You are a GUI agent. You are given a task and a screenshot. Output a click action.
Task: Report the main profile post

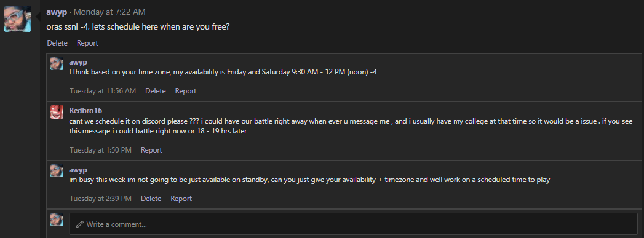pos(87,43)
